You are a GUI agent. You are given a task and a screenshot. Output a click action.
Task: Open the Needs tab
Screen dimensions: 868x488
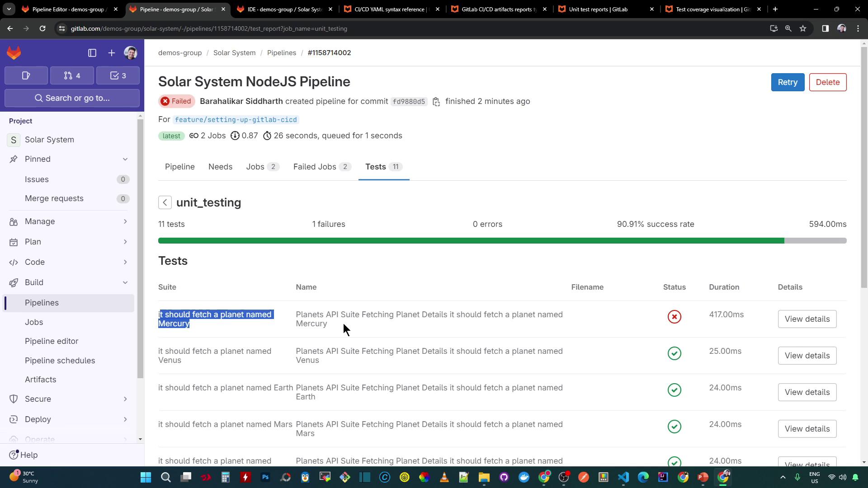point(220,167)
